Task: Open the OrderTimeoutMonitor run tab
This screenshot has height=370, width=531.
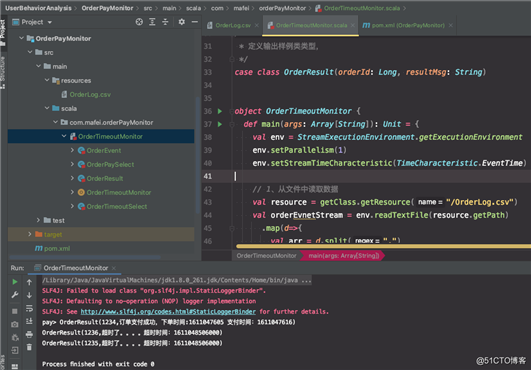Action: point(76,268)
